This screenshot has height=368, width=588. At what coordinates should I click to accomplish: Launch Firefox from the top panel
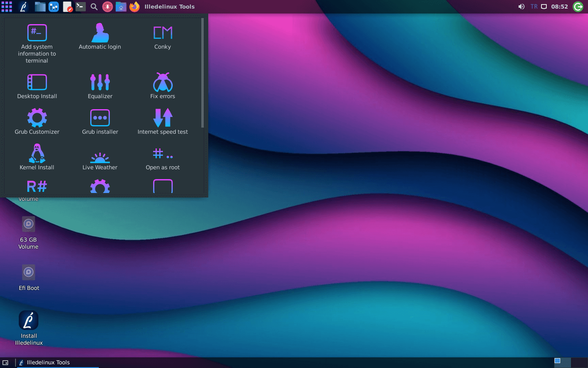[x=134, y=7]
